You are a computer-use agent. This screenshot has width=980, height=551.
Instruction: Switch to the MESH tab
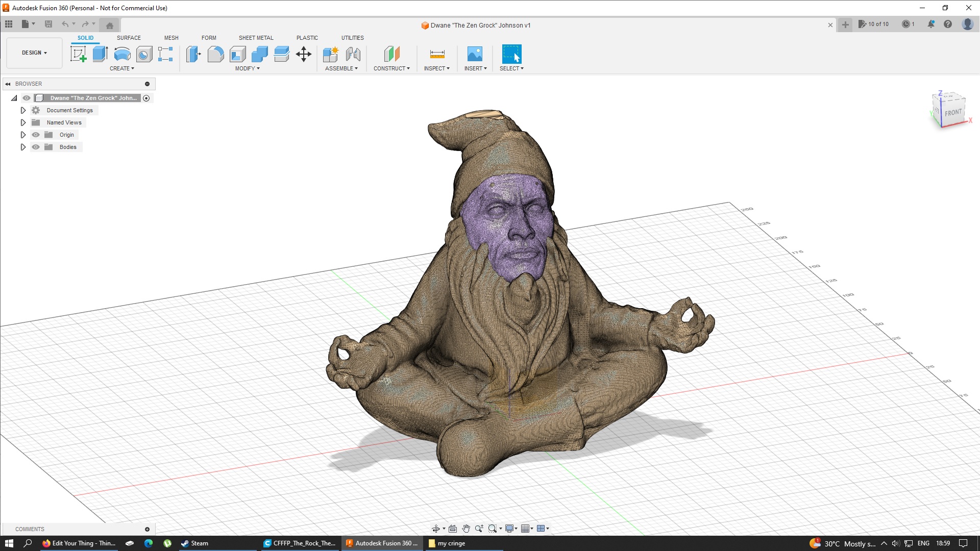click(x=171, y=38)
